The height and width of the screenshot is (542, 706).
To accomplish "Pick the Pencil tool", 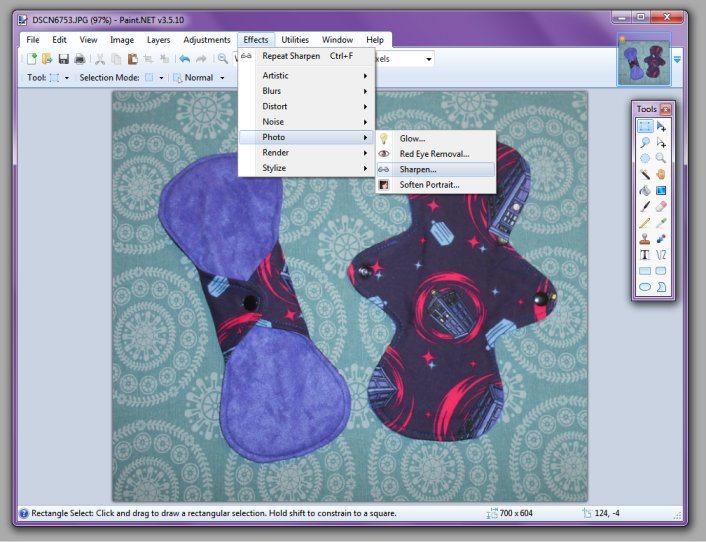I will (645, 222).
